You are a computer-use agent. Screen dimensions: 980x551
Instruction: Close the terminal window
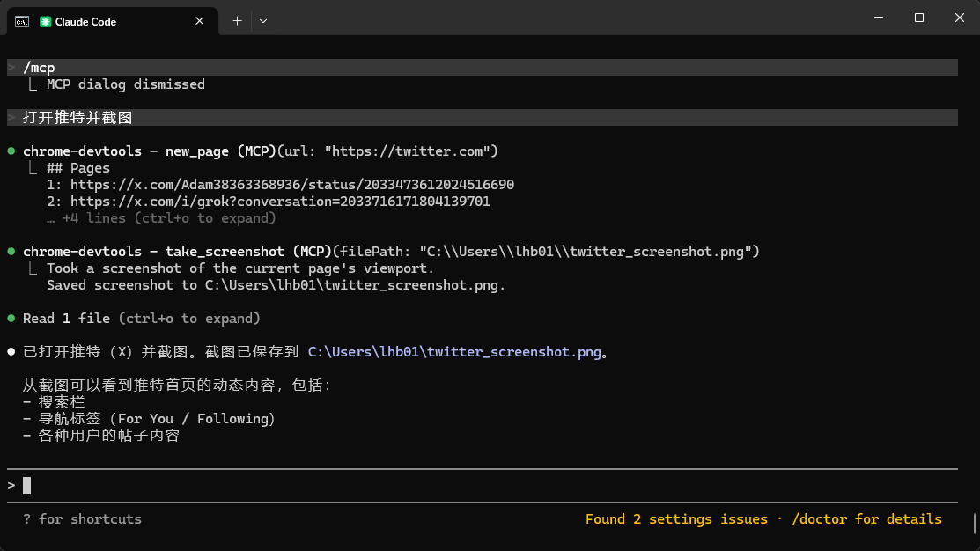coord(960,18)
